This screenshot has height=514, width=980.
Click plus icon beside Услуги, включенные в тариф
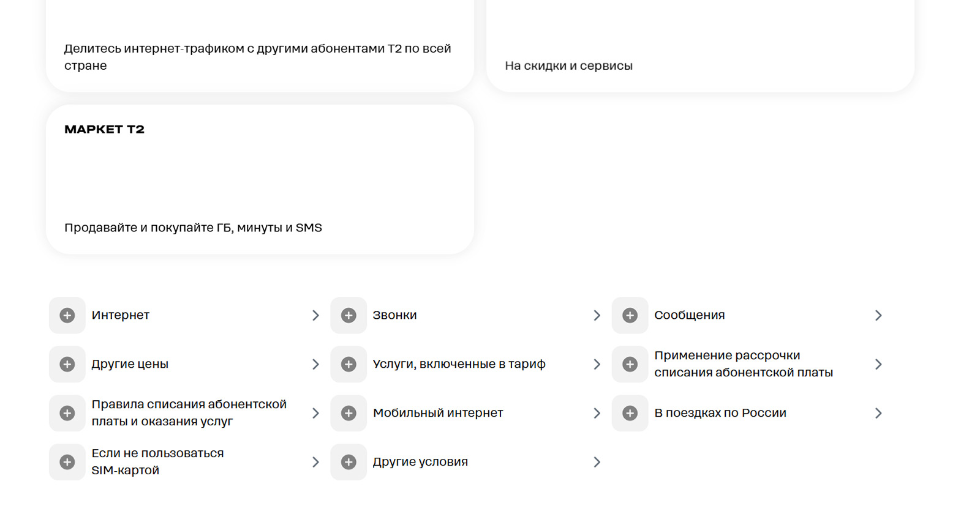click(x=349, y=364)
